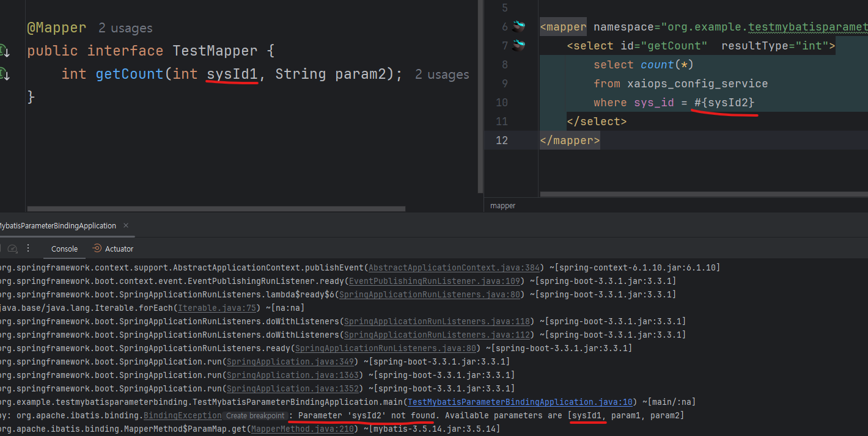Open SpringApplication.java:1363 link
868x436 pixels.
292,375
